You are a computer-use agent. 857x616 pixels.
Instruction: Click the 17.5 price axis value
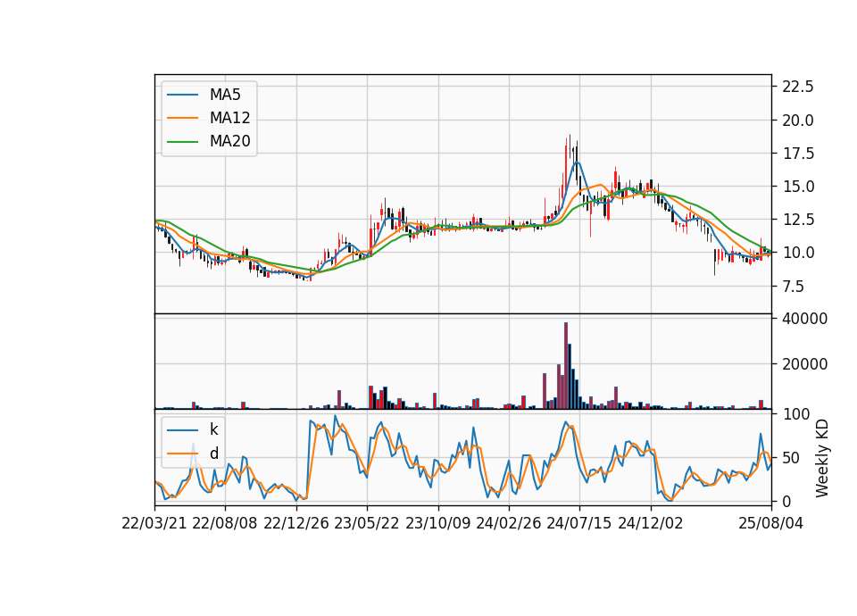coord(798,154)
